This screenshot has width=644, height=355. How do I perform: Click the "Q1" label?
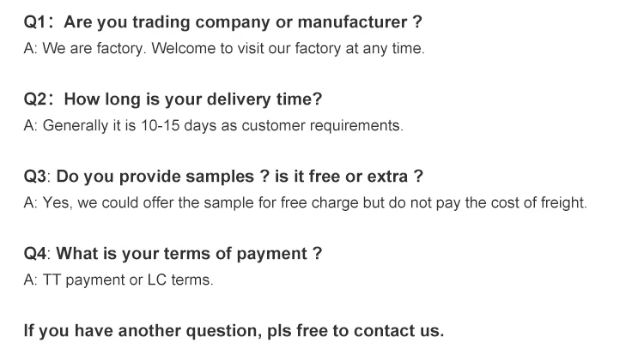coord(38,21)
